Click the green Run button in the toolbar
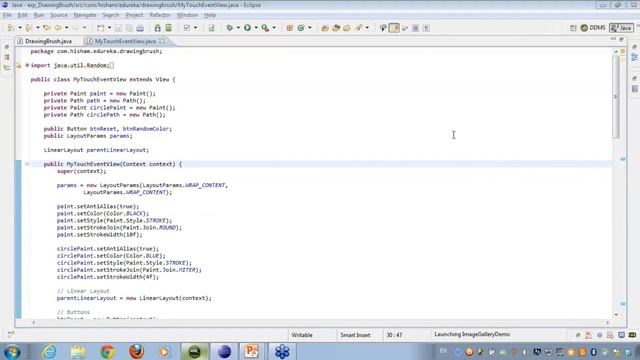Screen dimensions: 640x360 (x=247, y=28)
